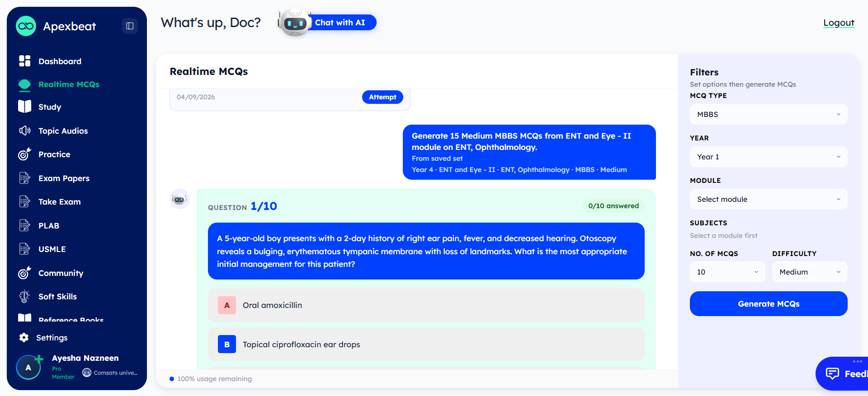This screenshot has width=868, height=396.
Task: Click the Dashboard grid icon
Action: pyautogui.click(x=25, y=61)
